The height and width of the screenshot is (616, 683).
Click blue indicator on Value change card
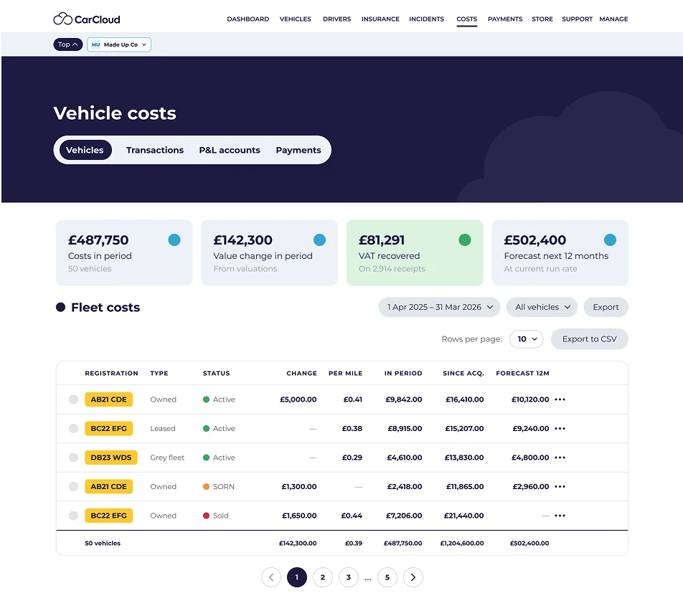(x=320, y=240)
